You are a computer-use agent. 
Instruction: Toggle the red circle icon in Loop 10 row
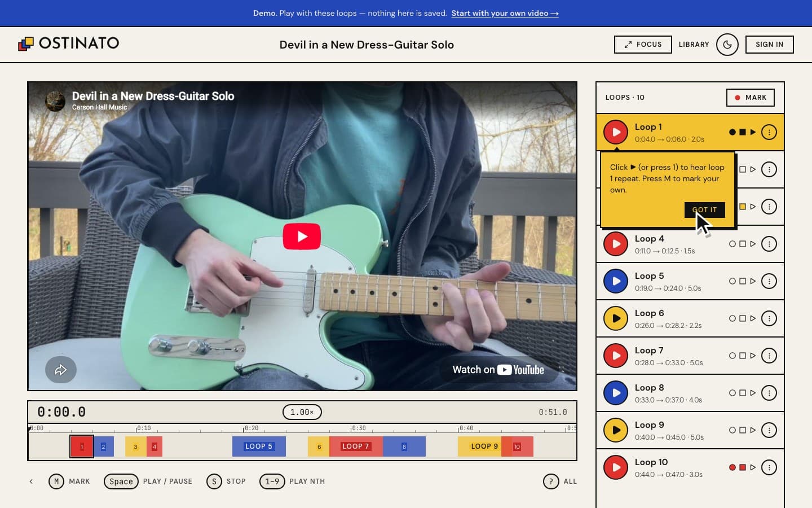[732, 467]
